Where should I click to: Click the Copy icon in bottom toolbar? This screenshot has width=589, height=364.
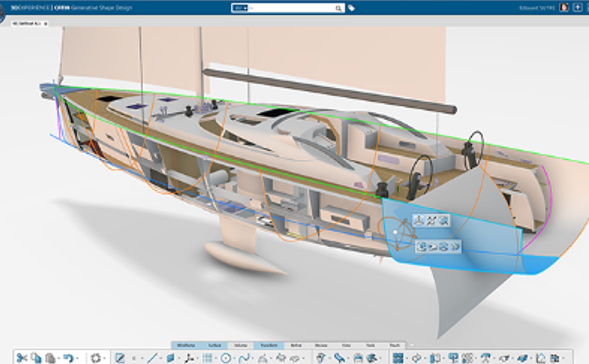(36, 358)
